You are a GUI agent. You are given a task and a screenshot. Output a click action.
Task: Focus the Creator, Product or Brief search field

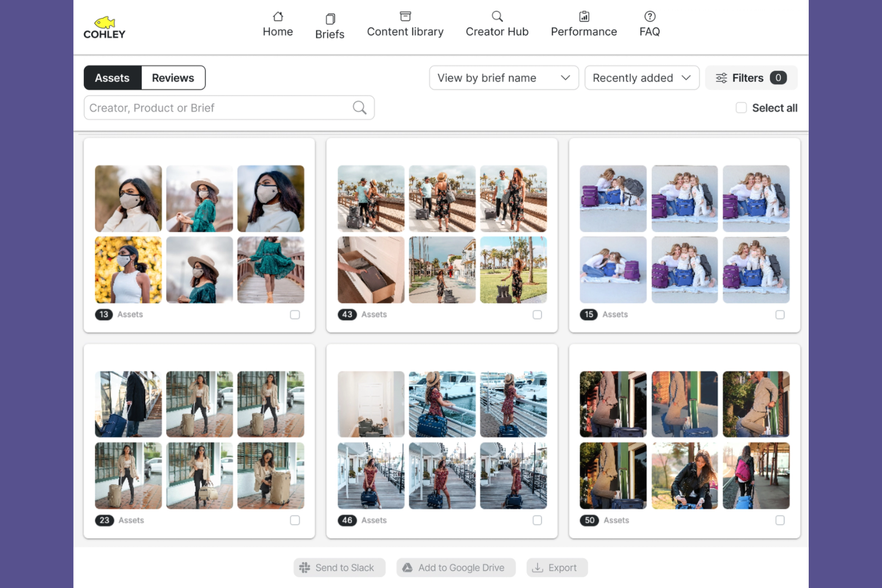229,108
